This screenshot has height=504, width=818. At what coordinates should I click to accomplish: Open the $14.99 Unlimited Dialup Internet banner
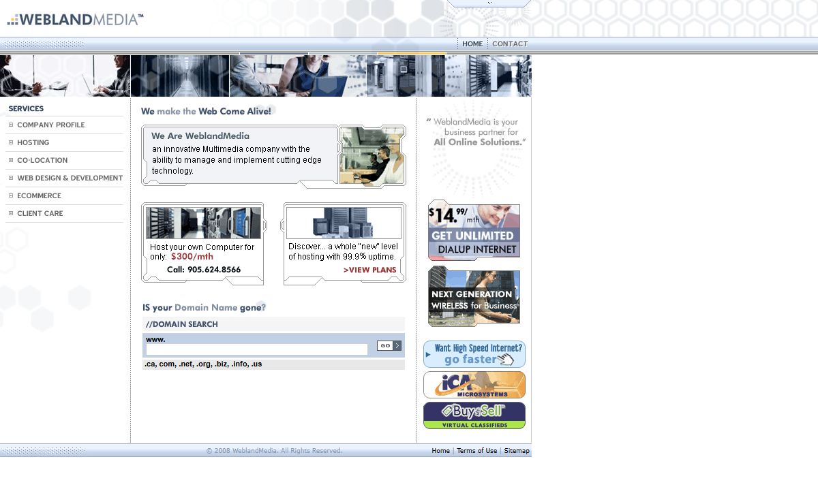[x=474, y=230]
